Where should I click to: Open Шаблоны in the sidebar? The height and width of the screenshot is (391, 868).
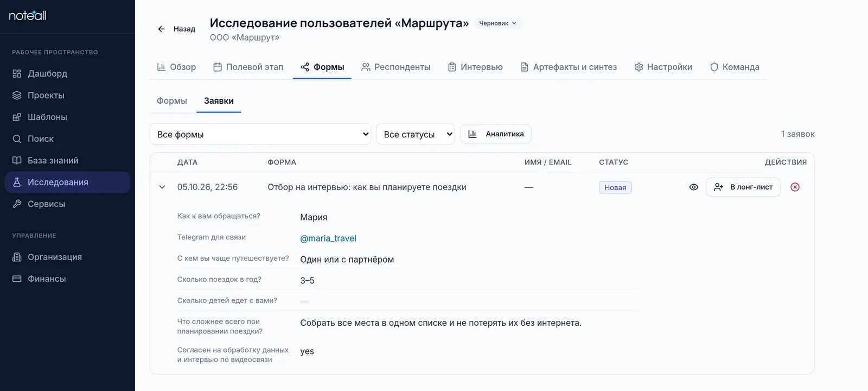[67, 117]
